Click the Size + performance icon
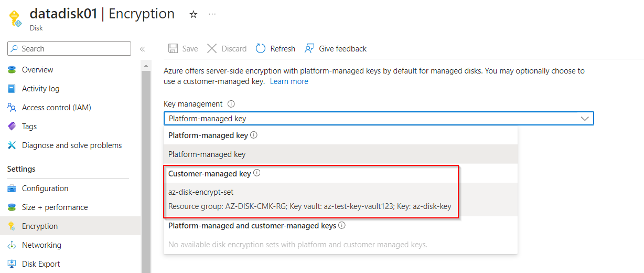 click(x=12, y=207)
